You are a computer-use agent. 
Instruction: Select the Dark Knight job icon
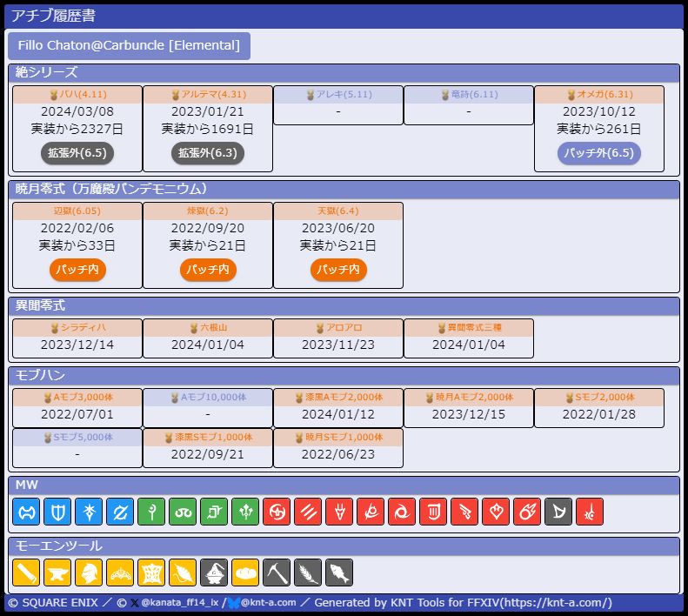coord(89,512)
